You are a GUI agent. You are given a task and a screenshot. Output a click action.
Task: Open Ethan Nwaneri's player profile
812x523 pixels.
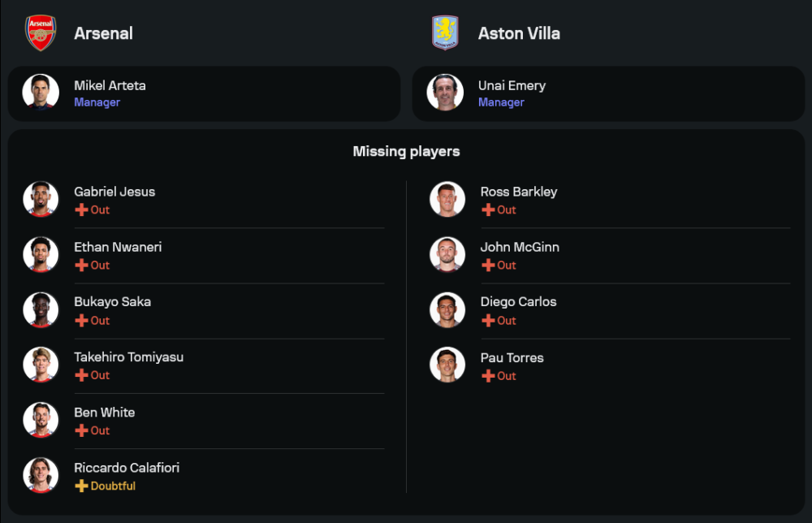tap(118, 247)
